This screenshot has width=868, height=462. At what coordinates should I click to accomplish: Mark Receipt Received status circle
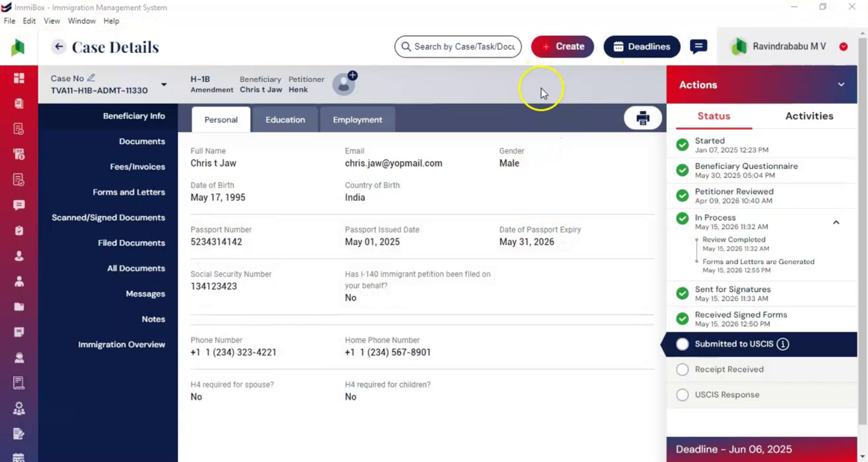tap(682, 369)
